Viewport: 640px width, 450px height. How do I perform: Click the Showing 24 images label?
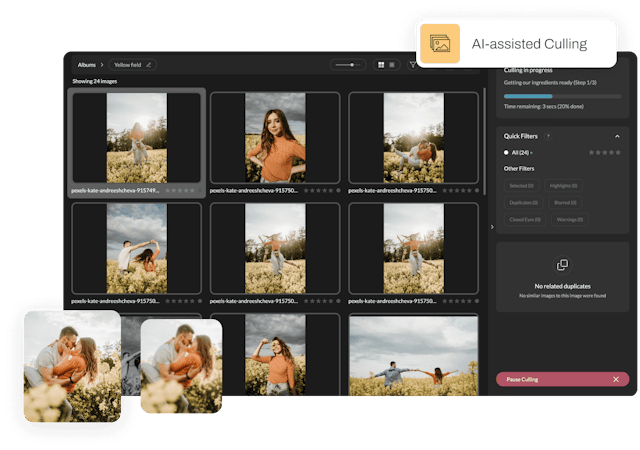pos(95,81)
